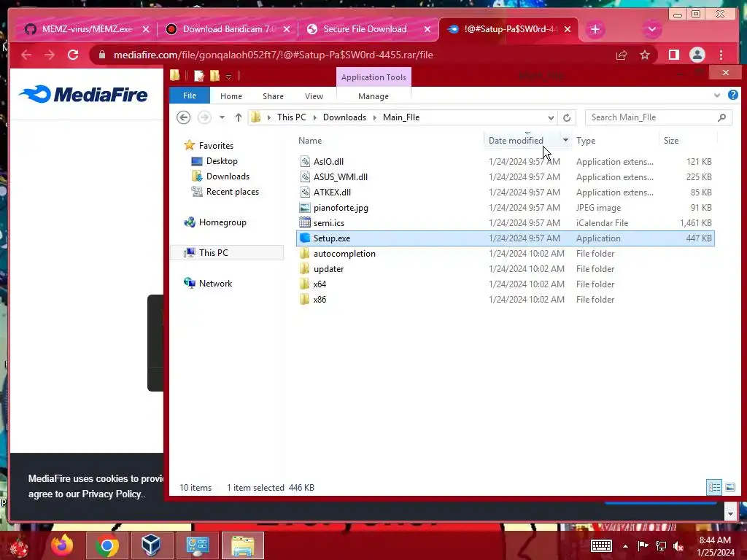Select the autocompletion folder icon

point(305,253)
